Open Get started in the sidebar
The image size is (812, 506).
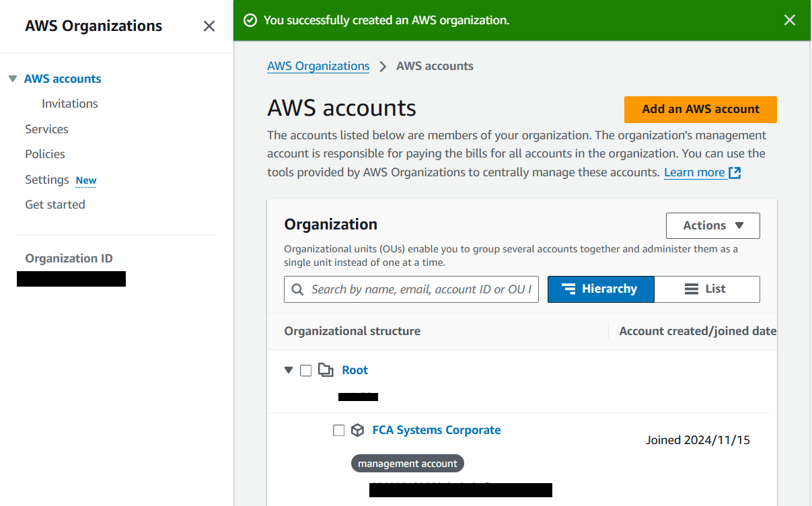click(x=55, y=205)
